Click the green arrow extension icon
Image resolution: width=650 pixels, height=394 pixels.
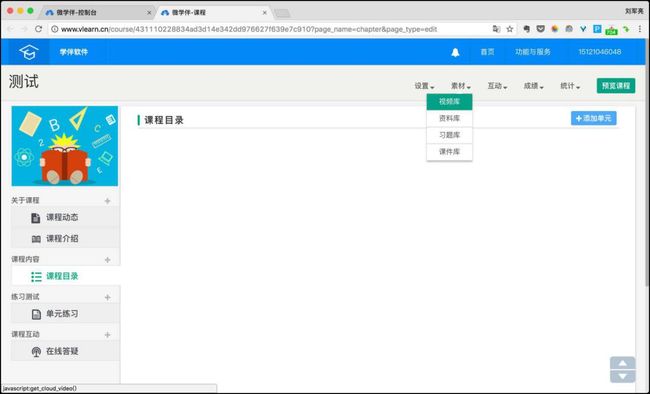(626, 29)
